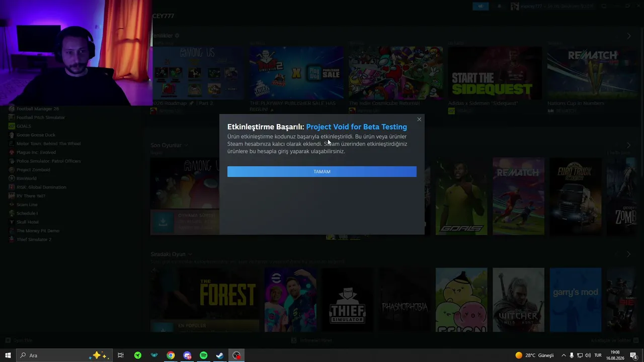Open Yenilikler settings gear
644x362 pixels.
pos(177,36)
